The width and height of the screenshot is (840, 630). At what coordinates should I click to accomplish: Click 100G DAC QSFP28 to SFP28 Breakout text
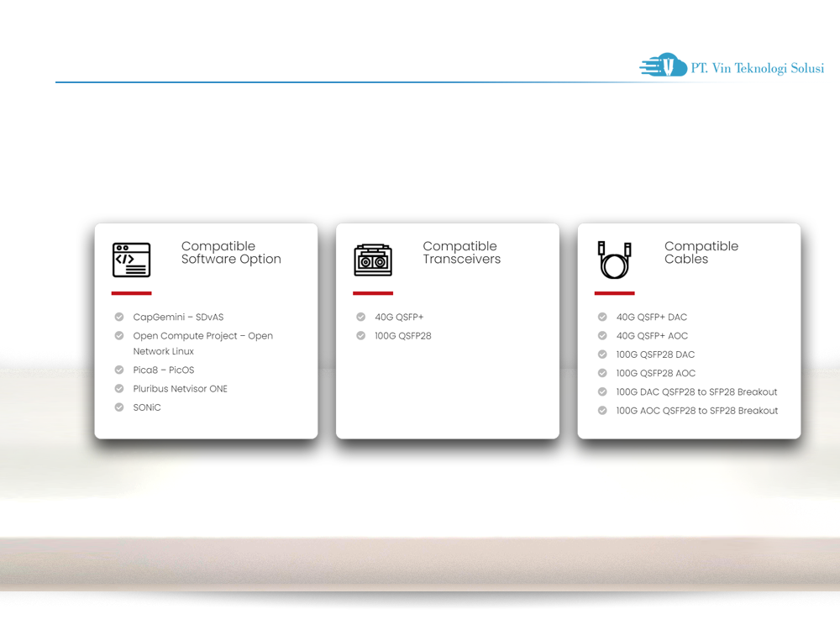(696, 392)
